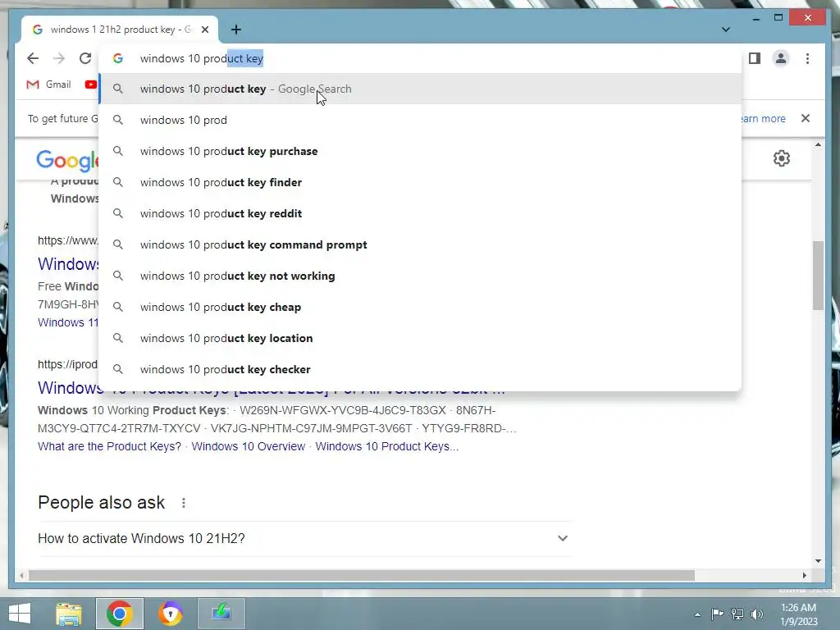Select suggestion 'windows 10 product key finder'
The height and width of the screenshot is (630, 840).
(x=420, y=182)
